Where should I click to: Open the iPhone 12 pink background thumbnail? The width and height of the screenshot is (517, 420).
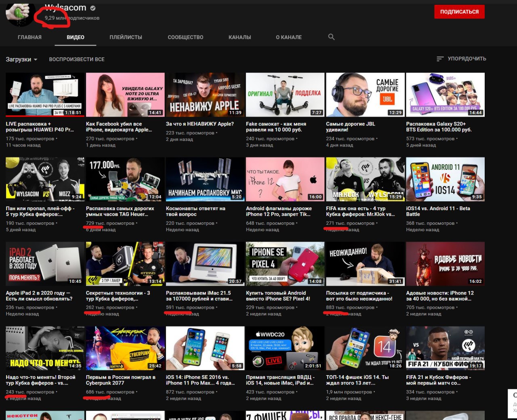[x=285, y=179]
